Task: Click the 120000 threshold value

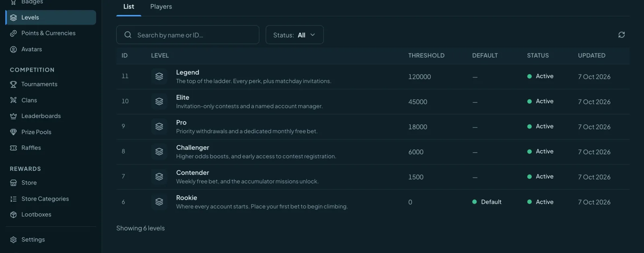Action: pos(419,77)
